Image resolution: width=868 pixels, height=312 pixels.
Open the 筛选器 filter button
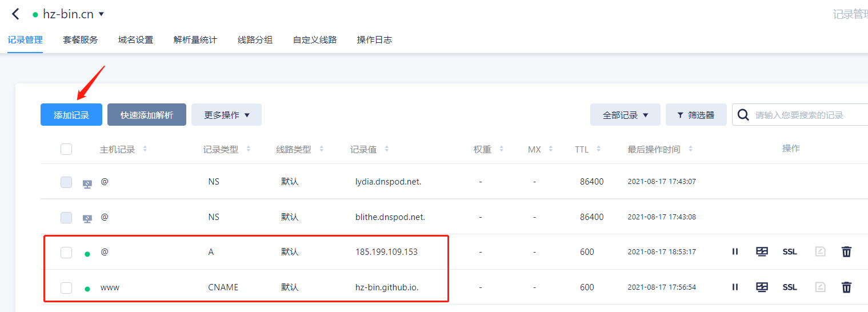(696, 115)
